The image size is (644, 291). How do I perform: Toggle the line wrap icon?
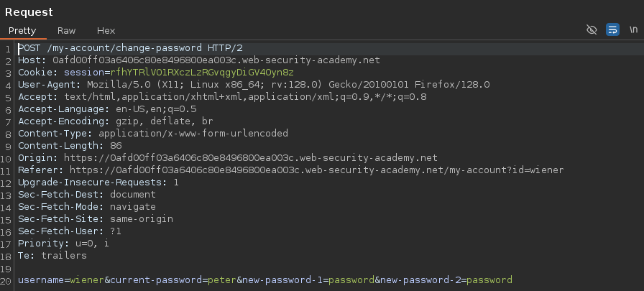coord(612,29)
